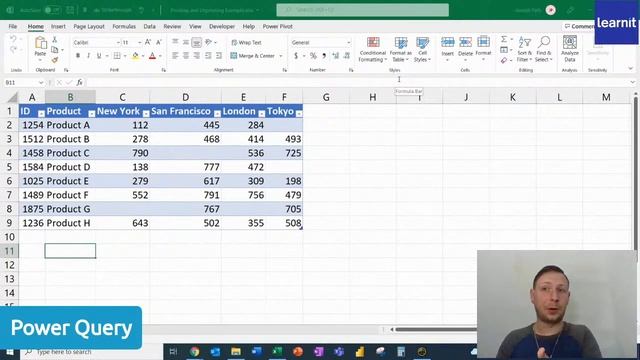Click the Format Painter brush icon
This screenshot has height=360, width=640.
(x=55, y=60)
